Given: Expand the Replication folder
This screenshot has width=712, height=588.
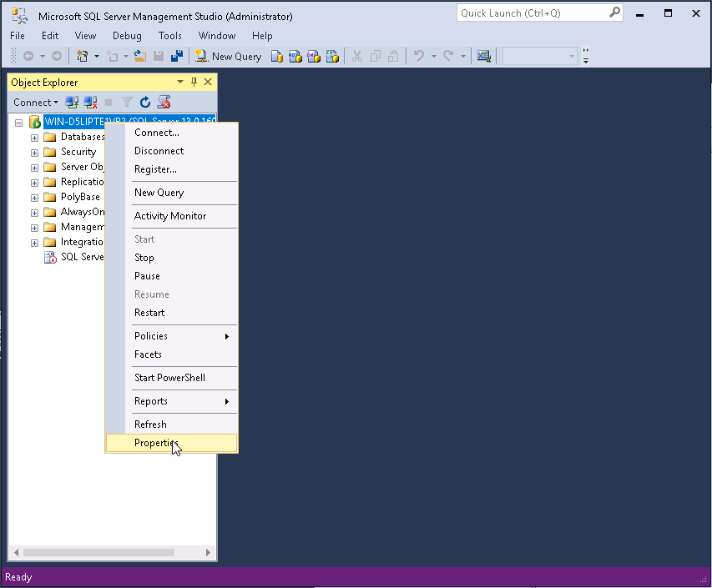Looking at the screenshot, I should [34, 183].
